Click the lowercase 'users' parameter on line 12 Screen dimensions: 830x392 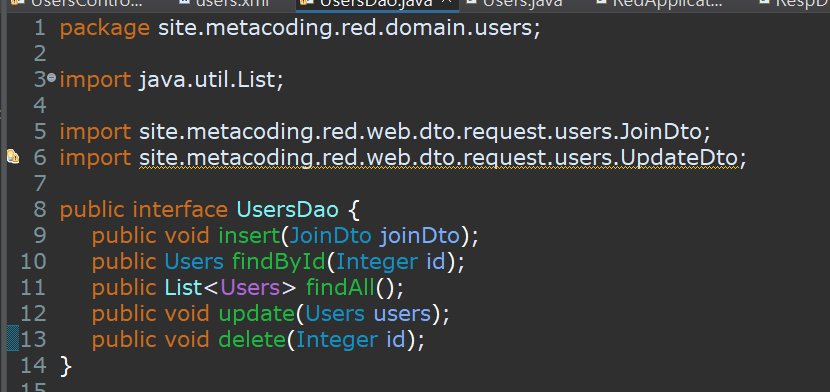click(402, 314)
